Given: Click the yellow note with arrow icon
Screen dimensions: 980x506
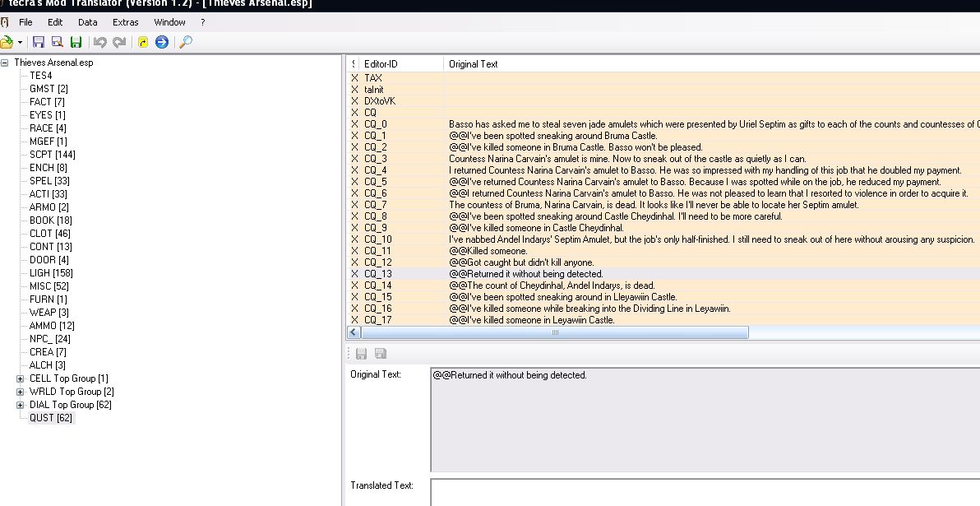Looking at the screenshot, I should pyautogui.click(x=143, y=42).
